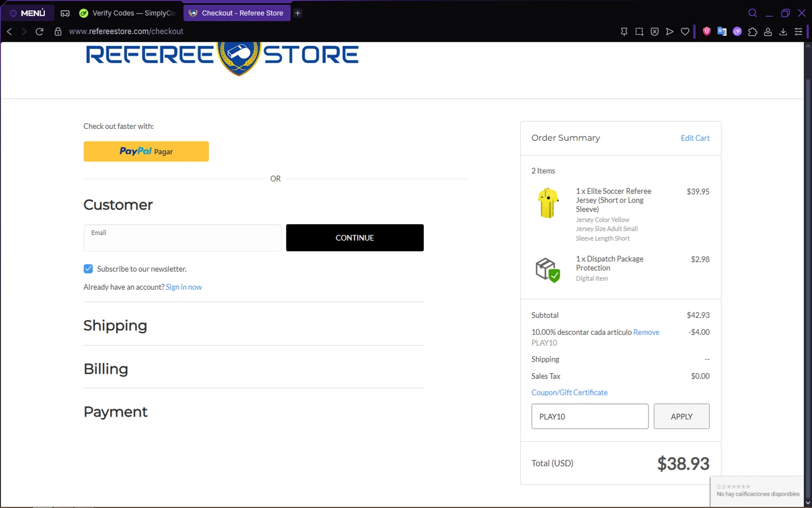Open the profile account icon
The image size is (812, 508).
[768, 31]
